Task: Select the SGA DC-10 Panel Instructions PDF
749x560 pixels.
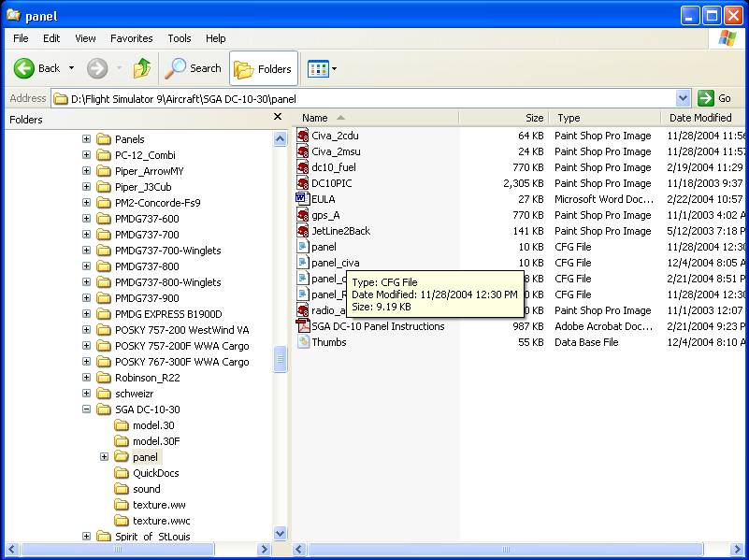Action: (x=377, y=326)
